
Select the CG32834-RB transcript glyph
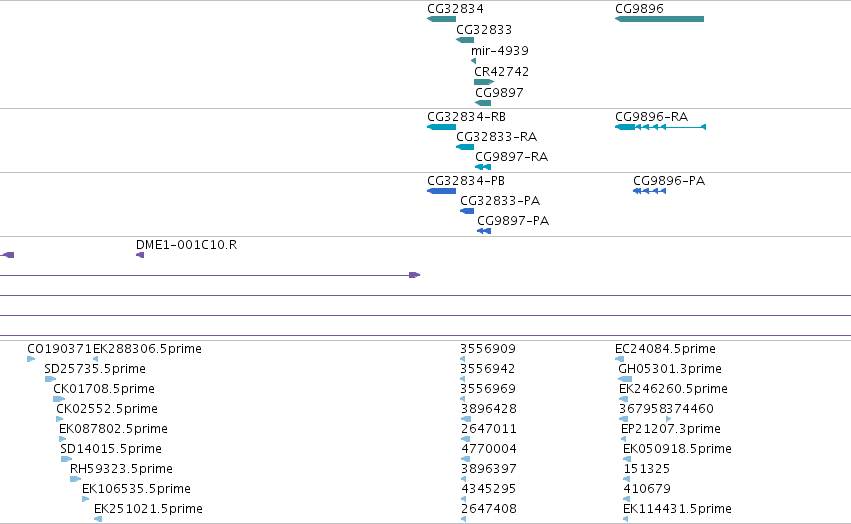(x=441, y=127)
